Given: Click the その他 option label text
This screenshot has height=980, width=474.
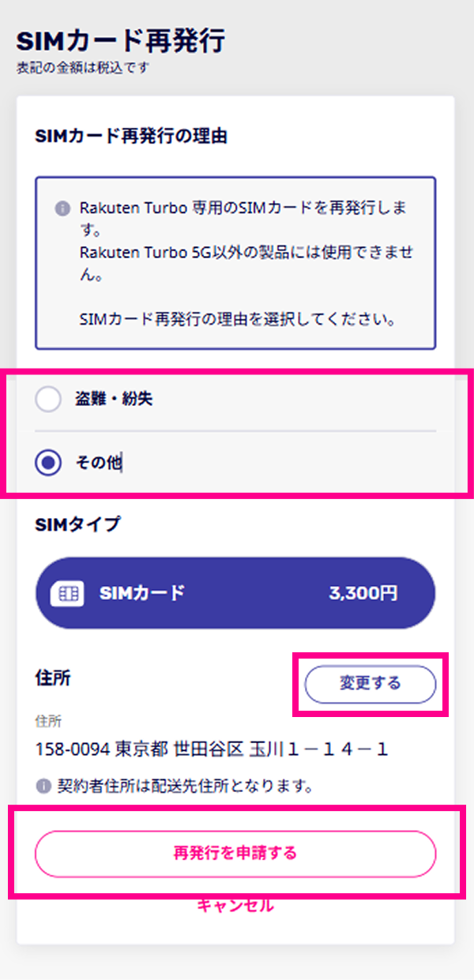Looking at the screenshot, I should (98, 464).
